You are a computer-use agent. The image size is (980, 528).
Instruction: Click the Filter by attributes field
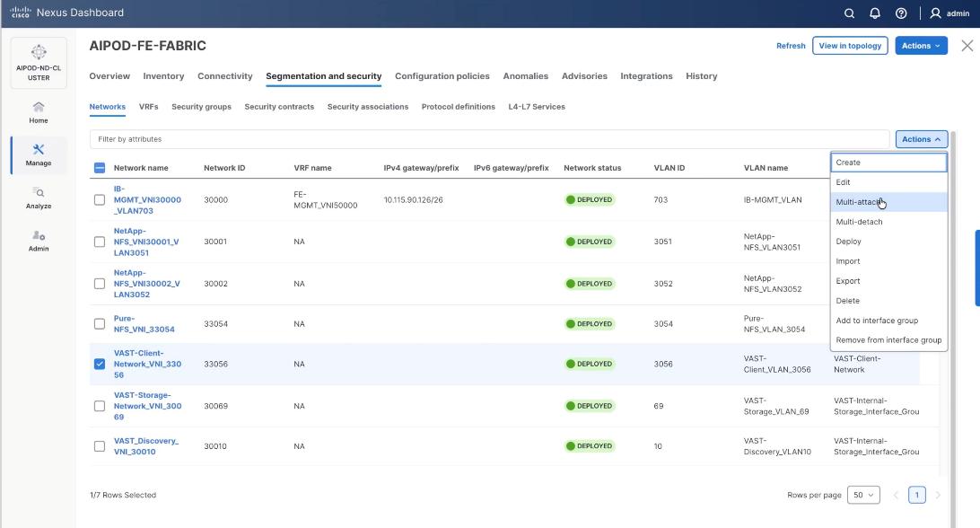(269, 139)
